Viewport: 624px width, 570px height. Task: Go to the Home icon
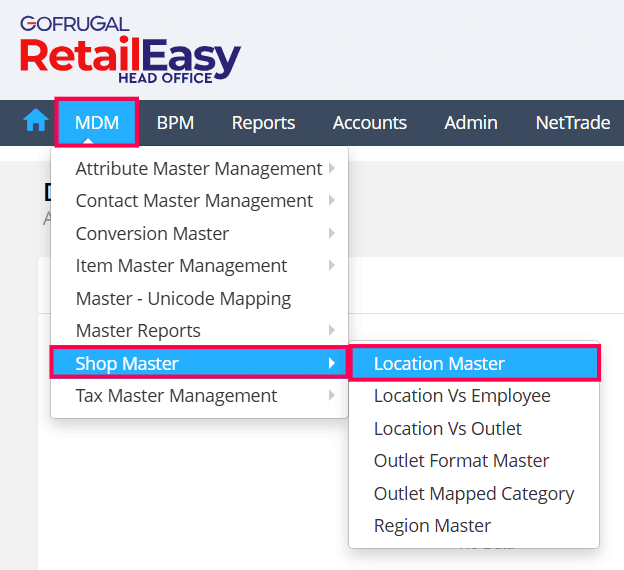[36, 120]
